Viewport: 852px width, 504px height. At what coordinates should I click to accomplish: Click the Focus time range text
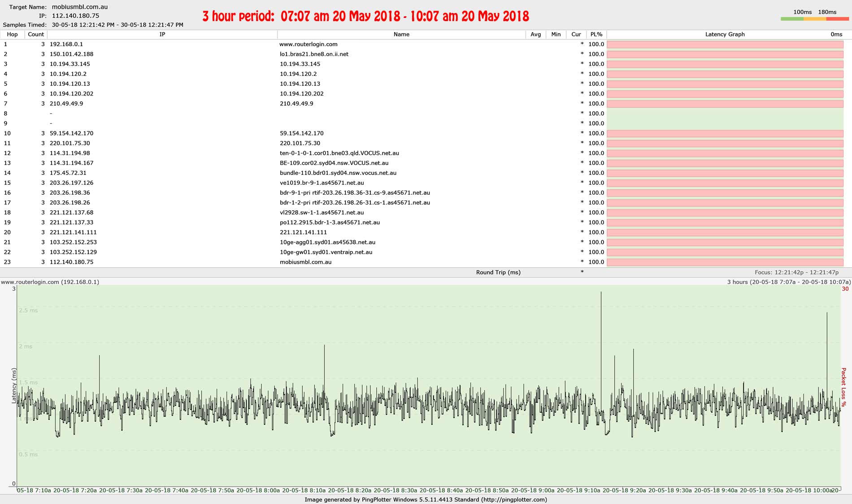tap(796, 272)
